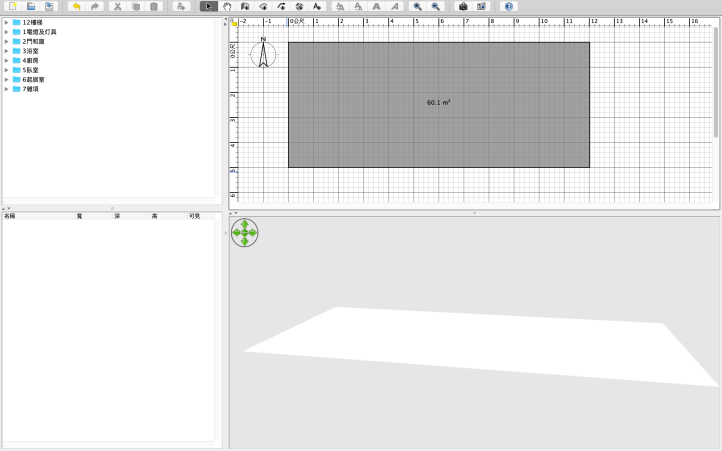Select the 4廚房 folder in catalog
Screen dimensions: 722x451
point(30,60)
